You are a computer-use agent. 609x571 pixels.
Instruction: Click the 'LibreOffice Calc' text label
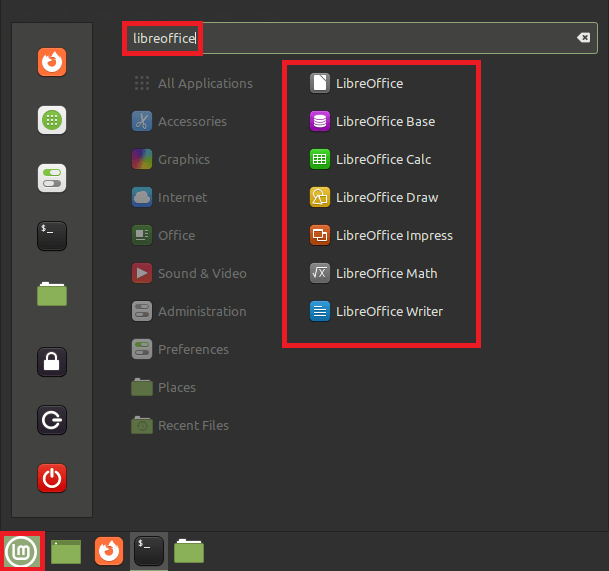coord(383,159)
